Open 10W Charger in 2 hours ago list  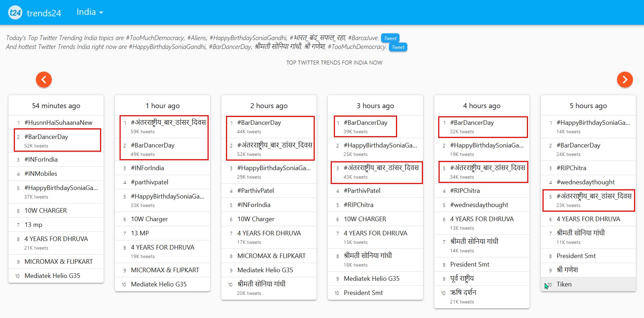(256, 219)
